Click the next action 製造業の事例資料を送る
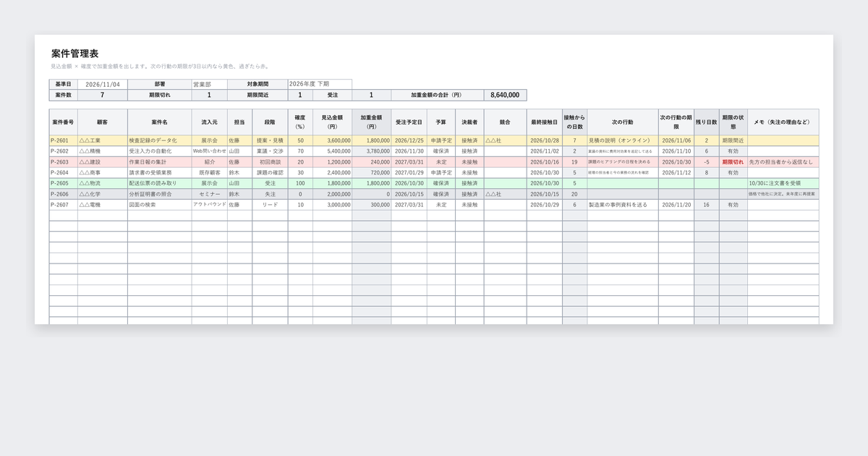The width and height of the screenshot is (868, 456). click(623, 206)
